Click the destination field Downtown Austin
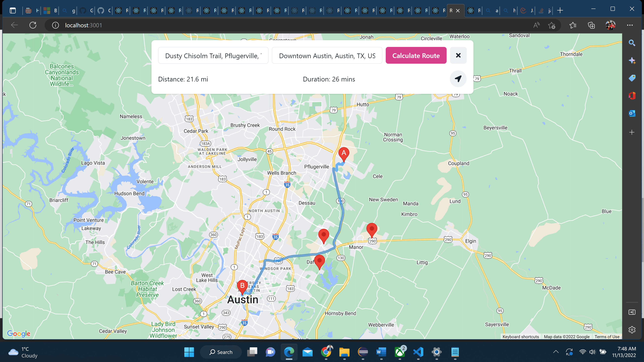This screenshot has height=362, width=644. 327,55
